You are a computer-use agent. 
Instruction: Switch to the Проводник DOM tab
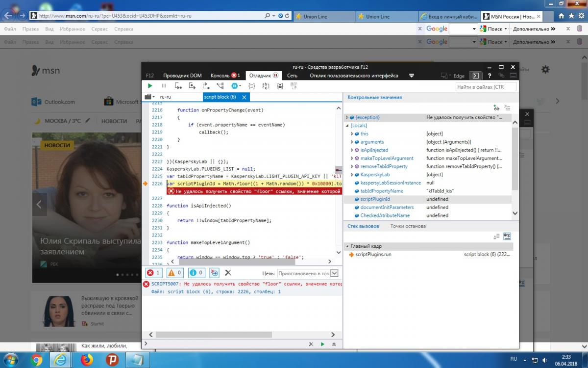(x=182, y=76)
